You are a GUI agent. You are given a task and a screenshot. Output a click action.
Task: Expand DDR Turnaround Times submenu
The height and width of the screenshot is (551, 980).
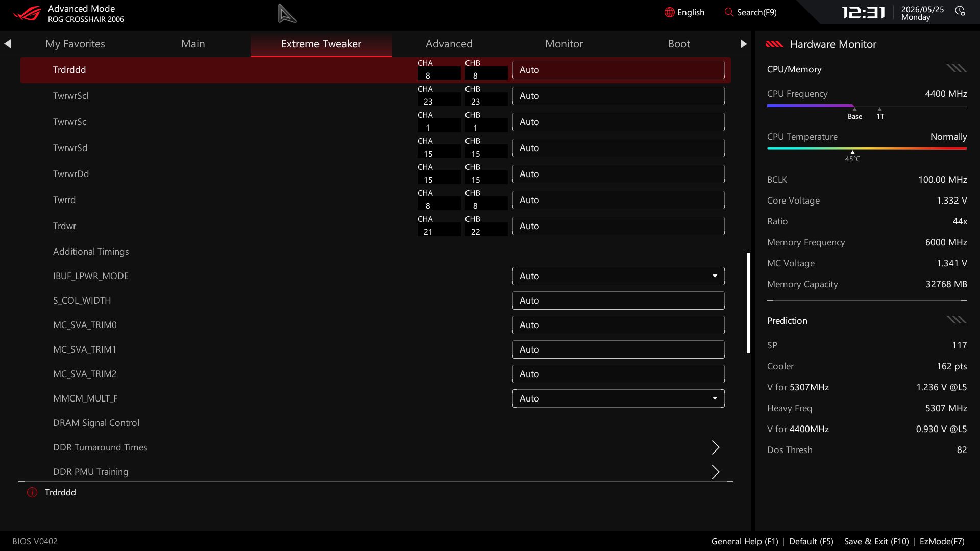point(716,447)
